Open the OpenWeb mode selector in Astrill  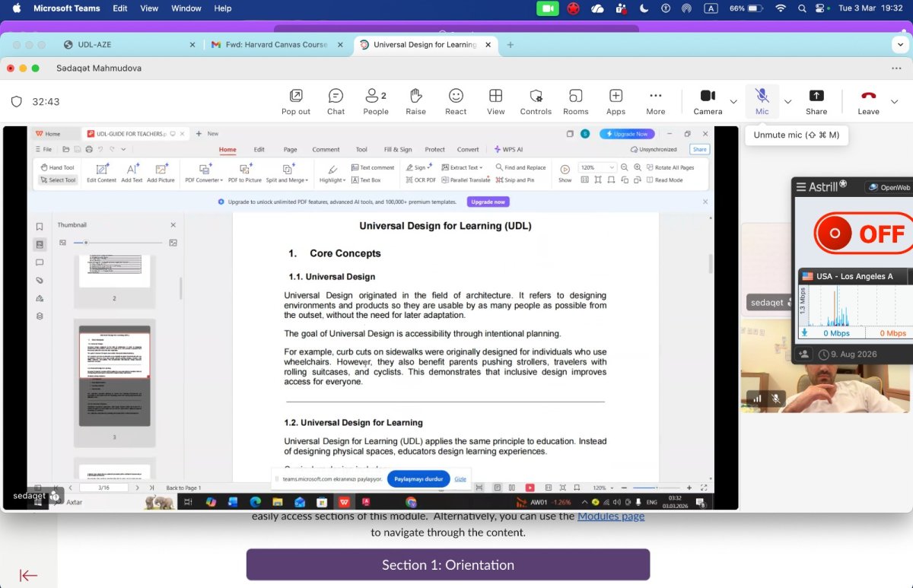889,187
